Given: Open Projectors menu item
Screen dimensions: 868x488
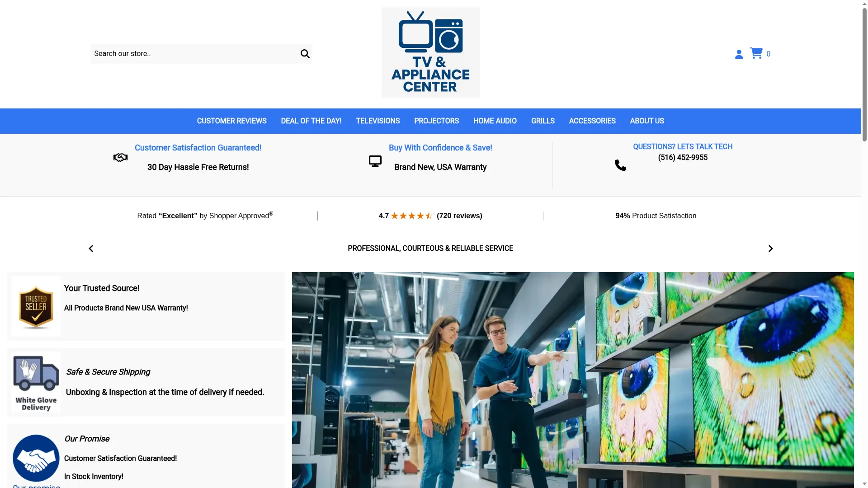Looking at the screenshot, I should [x=436, y=121].
